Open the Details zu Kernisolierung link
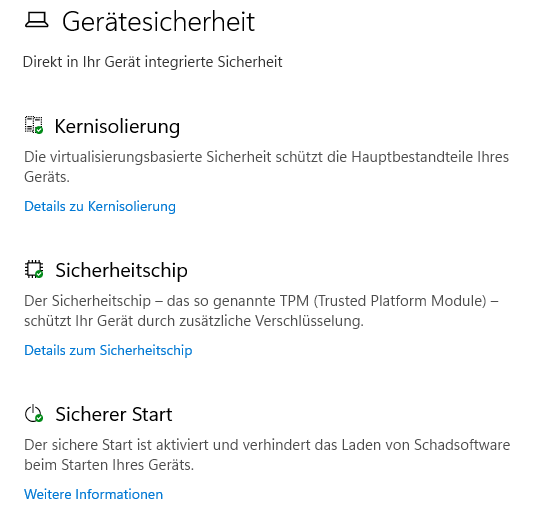 (100, 206)
